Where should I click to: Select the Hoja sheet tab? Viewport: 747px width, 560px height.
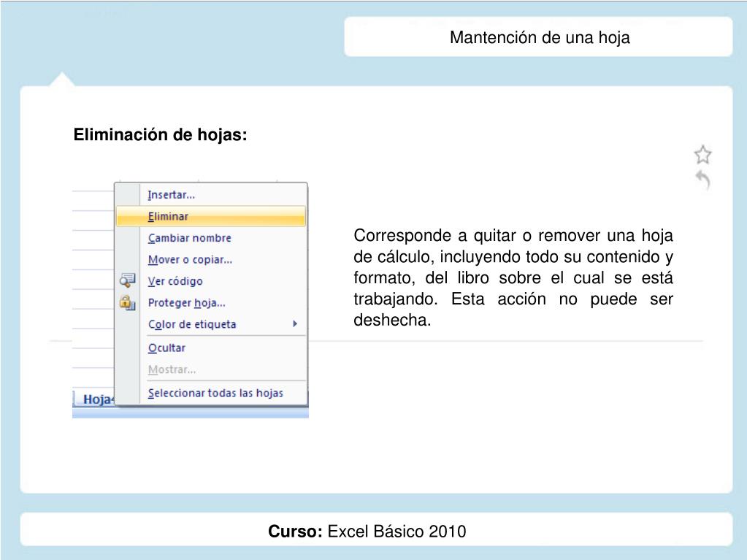pyautogui.click(x=95, y=399)
